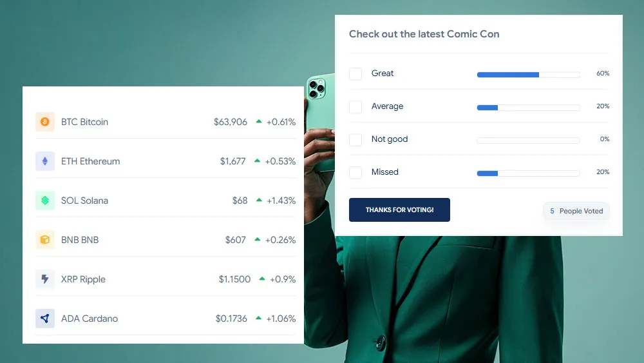Viewport: 644px width, 363px height.
Task: Click the green up arrow next to Solana's +1.43%
Action: point(259,201)
